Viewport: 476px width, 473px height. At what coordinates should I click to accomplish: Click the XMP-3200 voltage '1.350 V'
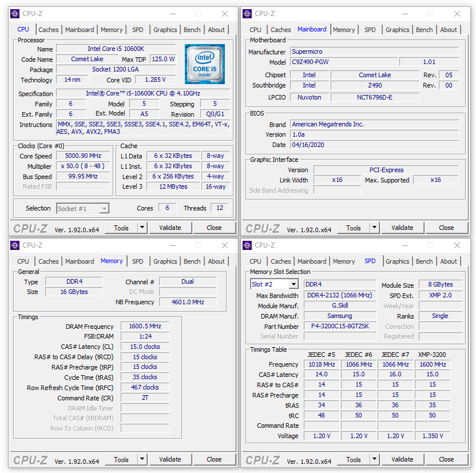click(x=433, y=436)
